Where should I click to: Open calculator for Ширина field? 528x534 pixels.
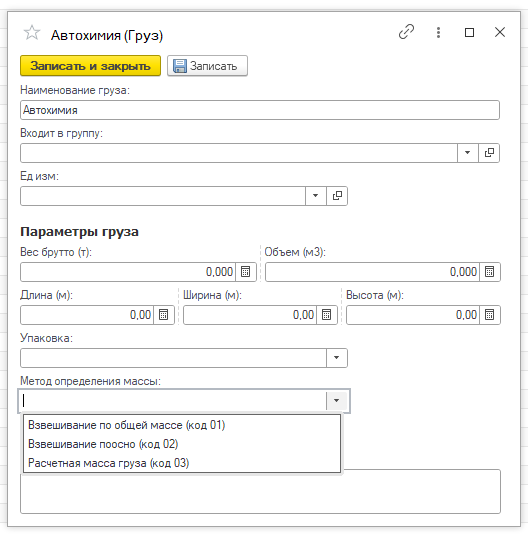coord(326,315)
